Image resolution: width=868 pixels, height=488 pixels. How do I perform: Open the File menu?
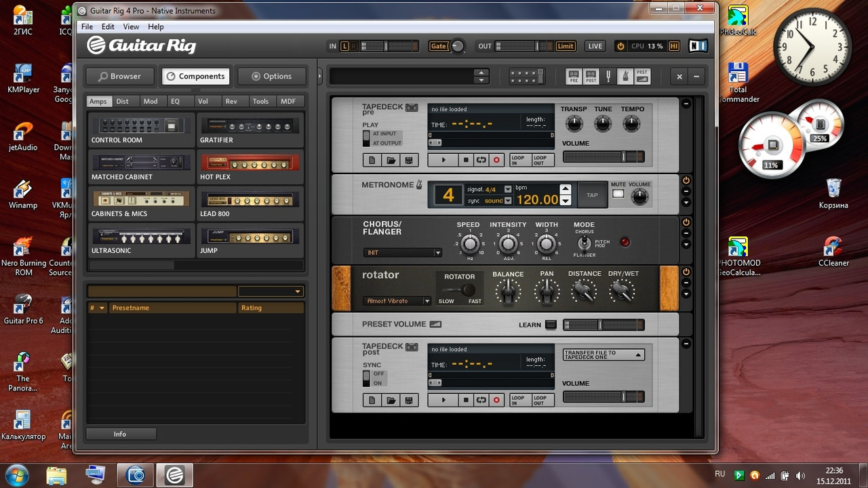(x=87, y=26)
